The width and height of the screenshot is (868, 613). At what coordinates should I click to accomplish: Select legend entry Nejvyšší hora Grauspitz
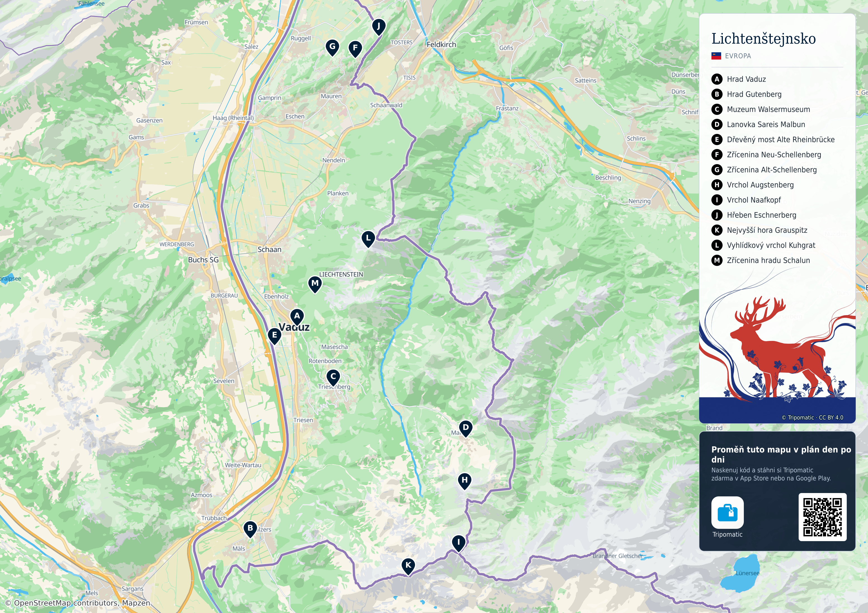pyautogui.click(x=759, y=230)
